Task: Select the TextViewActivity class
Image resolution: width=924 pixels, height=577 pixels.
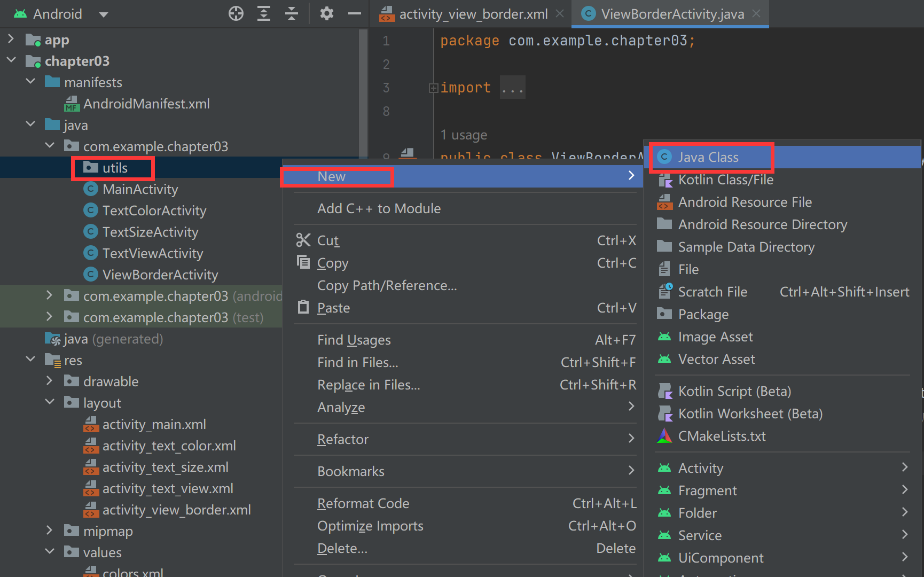Action: tap(143, 253)
